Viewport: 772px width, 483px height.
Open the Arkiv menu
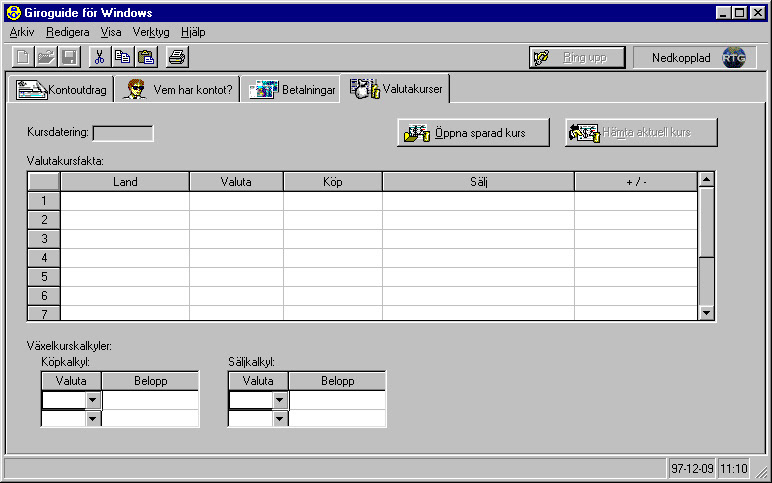[22, 32]
